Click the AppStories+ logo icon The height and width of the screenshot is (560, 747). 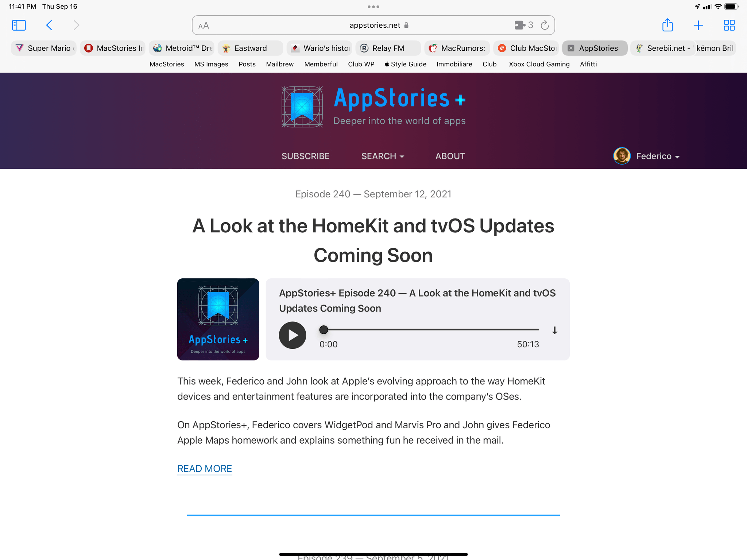(302, 107)
